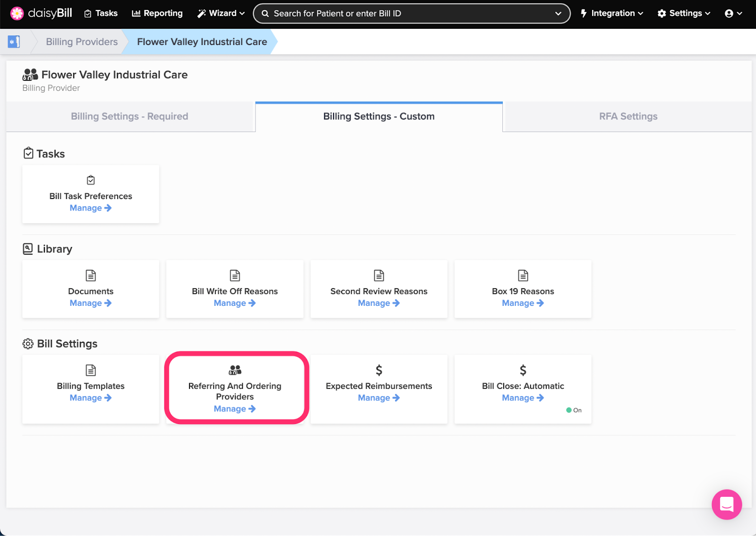Screen dimensions: 756x536
Task: Open Reporting from the top navigation
Action: click(157, 13)
